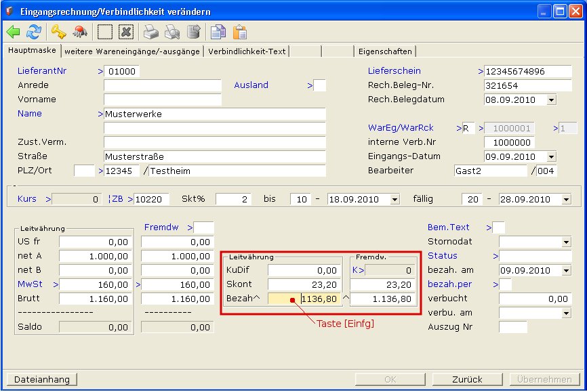Switch to weitere Wareneingänge/-ausgänge tab

132,51
